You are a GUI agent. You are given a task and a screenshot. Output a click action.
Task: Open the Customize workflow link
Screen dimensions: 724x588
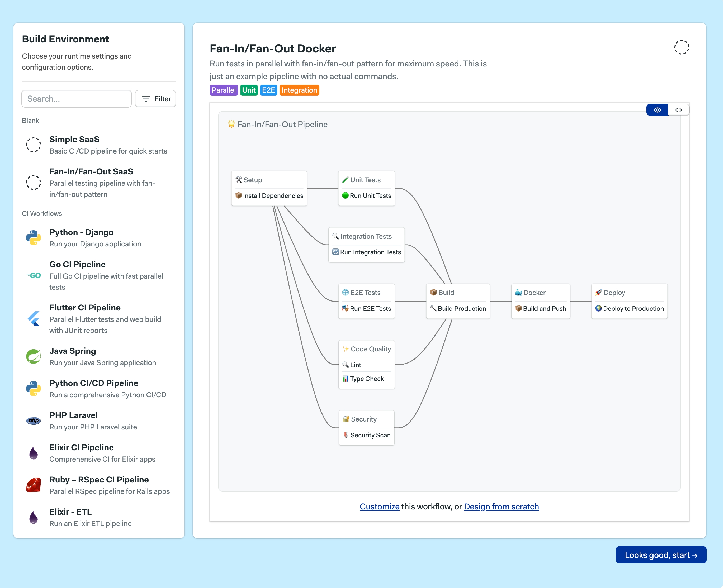379,506
